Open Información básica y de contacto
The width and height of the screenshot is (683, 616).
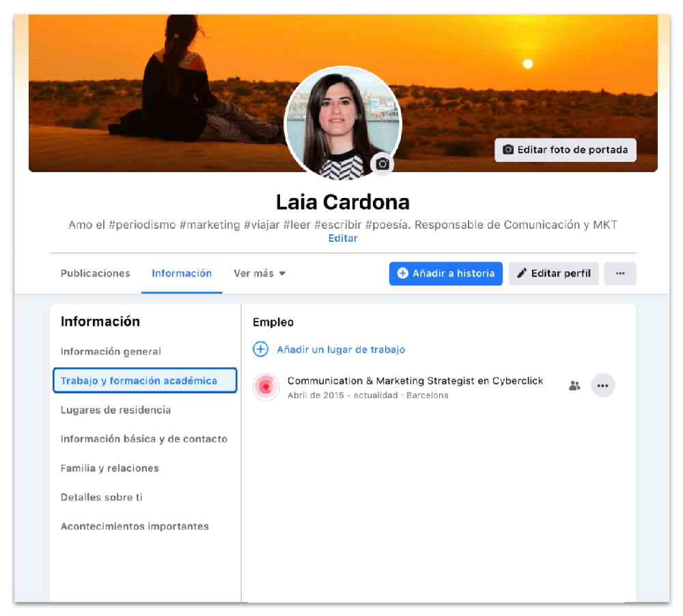pos(143,439)
